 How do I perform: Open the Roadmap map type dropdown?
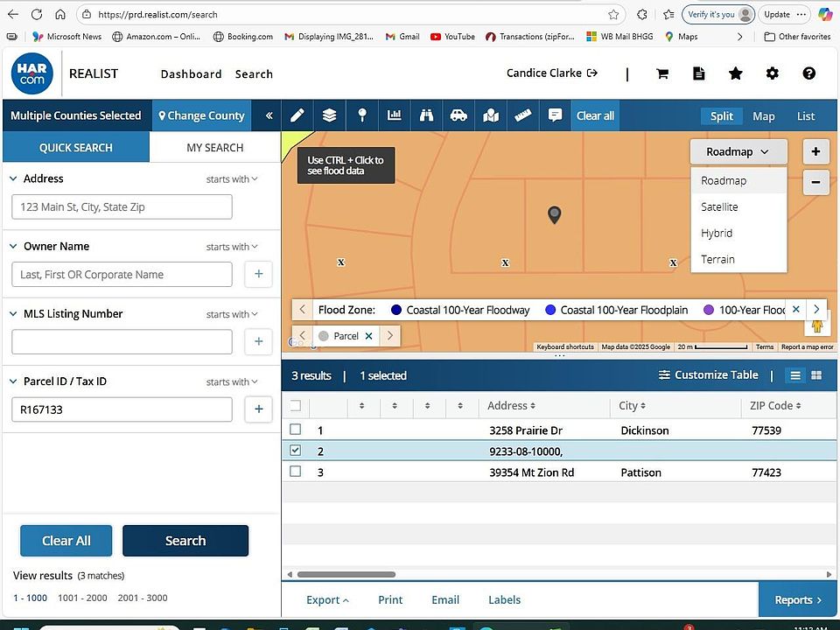(738, 151)
